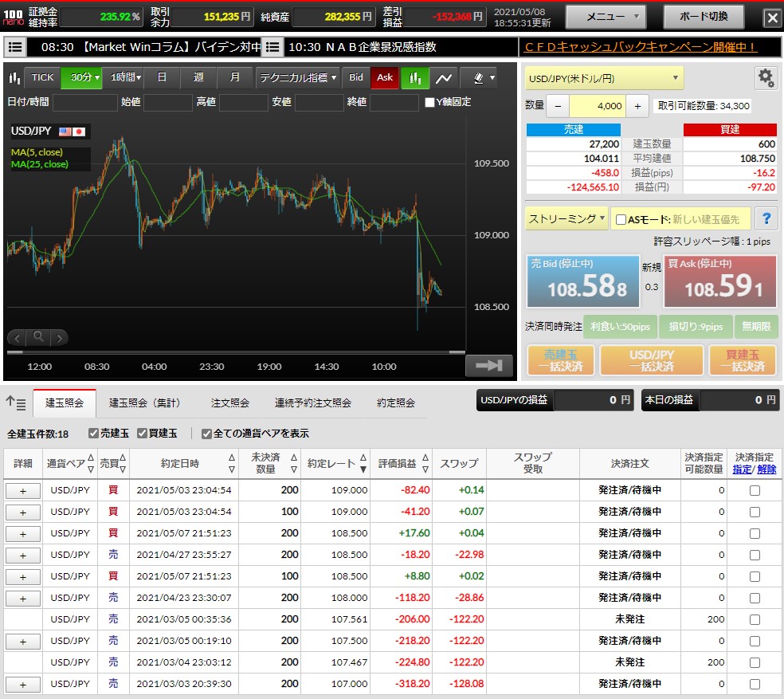This screenshot has height=699, width=784.
Task: Check settlement box for 107.000 rate row
Action: [755, 684]
